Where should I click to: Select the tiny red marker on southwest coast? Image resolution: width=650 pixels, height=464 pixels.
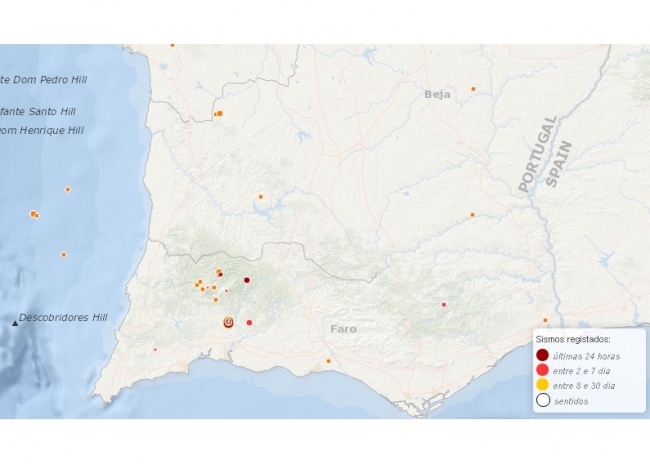tap(155, 350)
